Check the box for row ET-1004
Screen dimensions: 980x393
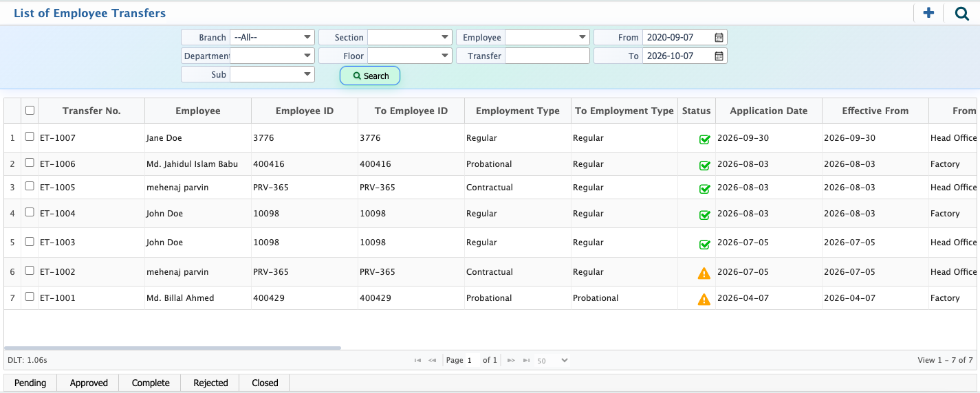[30, 212]
